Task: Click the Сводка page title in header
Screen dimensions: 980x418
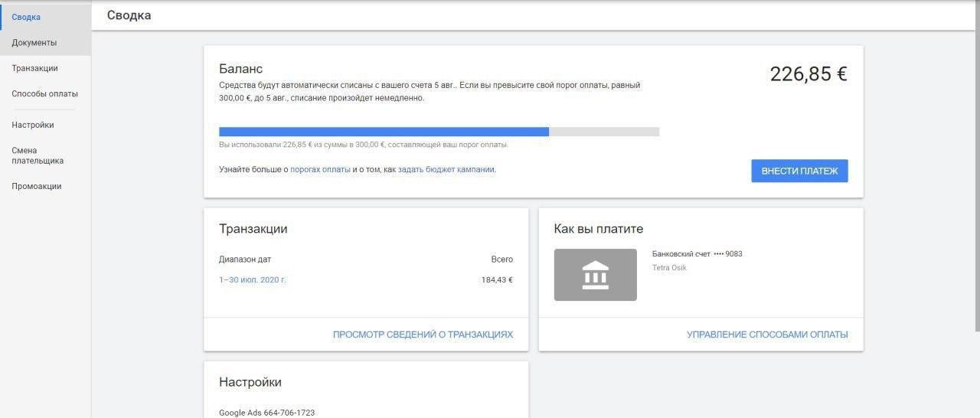Action: pyautogui.click(x=129, y=15)
